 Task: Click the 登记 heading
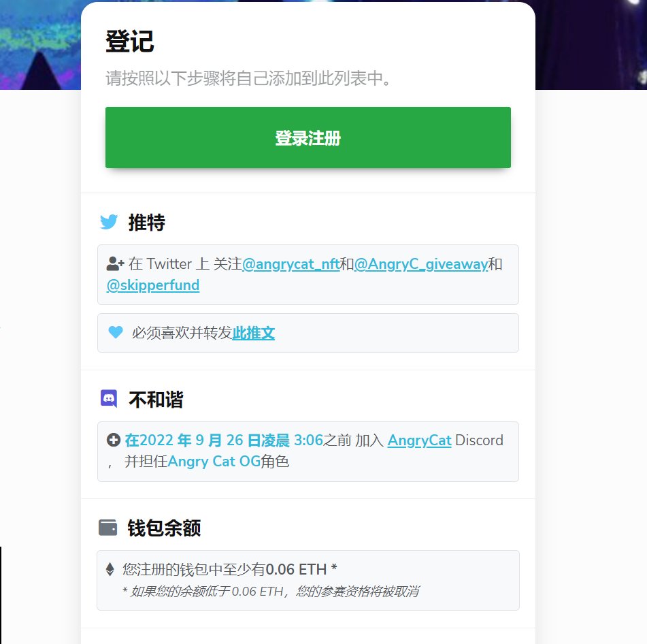coord(130,42)
